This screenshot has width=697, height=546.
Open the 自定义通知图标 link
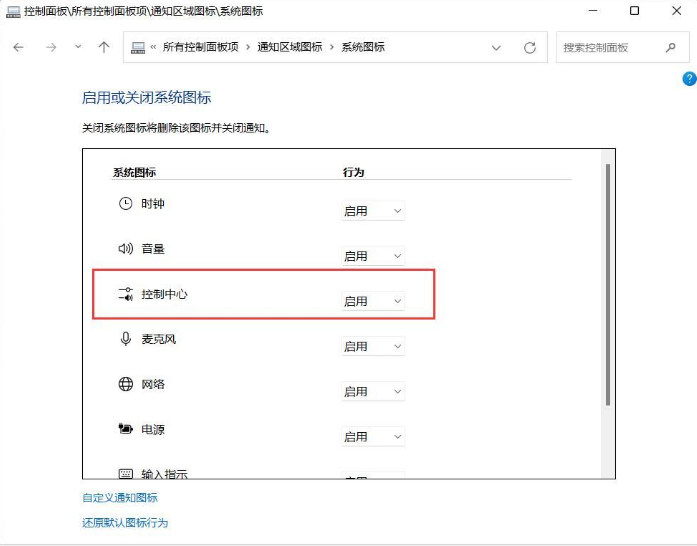point(120,497)
